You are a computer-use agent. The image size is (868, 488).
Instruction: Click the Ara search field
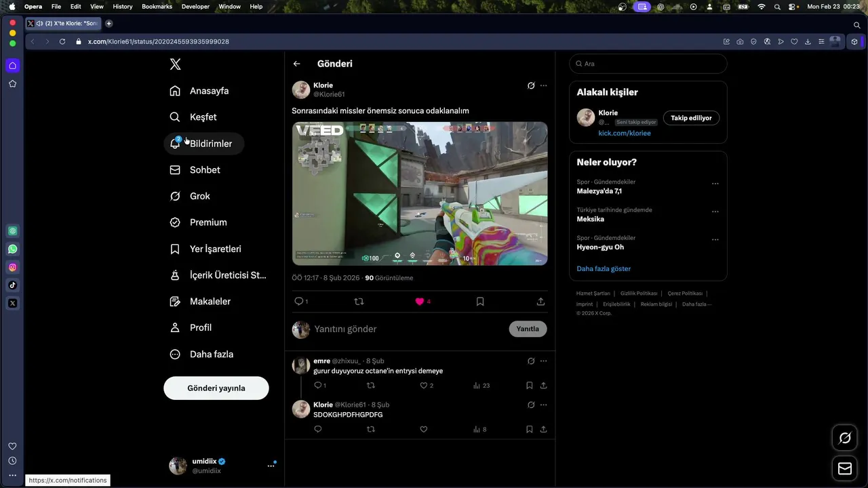[648, 64]
